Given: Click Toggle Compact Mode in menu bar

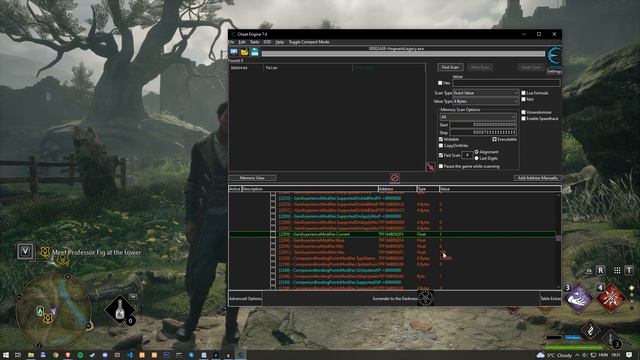Looking at the screenshot, I should pos(309,42).
